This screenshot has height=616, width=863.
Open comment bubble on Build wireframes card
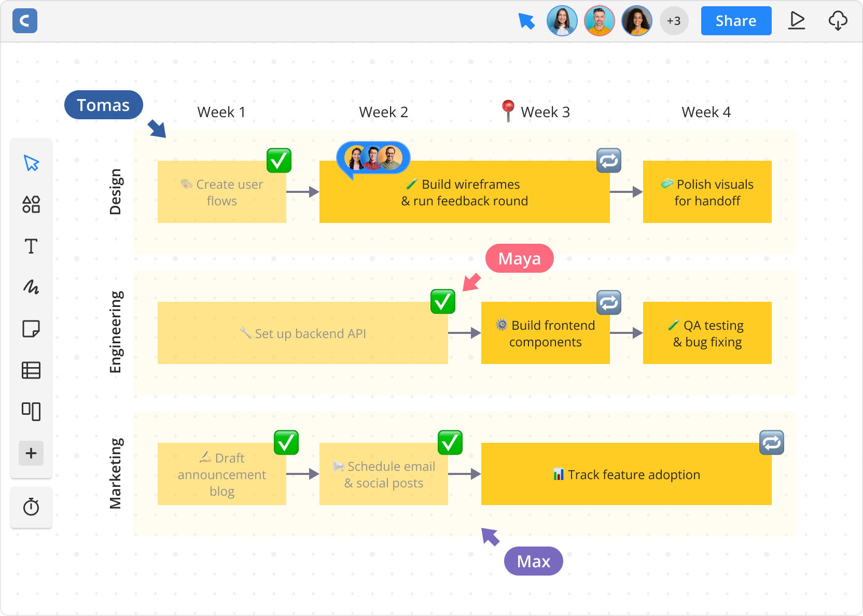373,158
